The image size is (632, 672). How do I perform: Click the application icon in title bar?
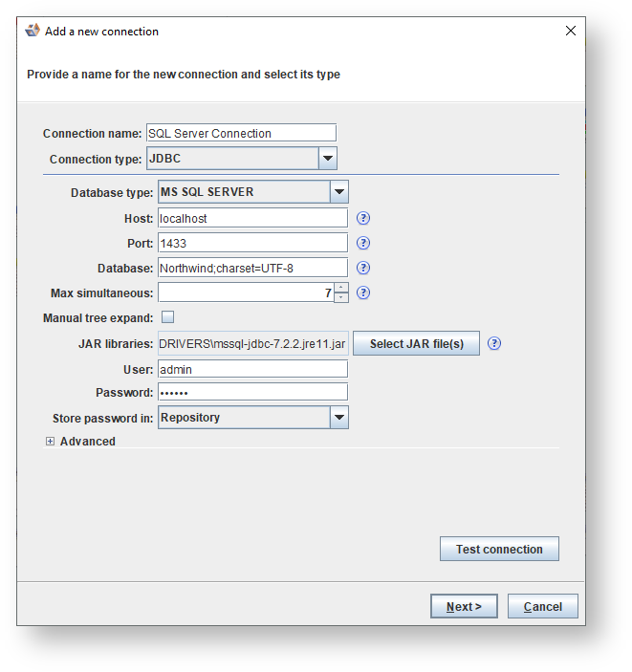(33, 31)
